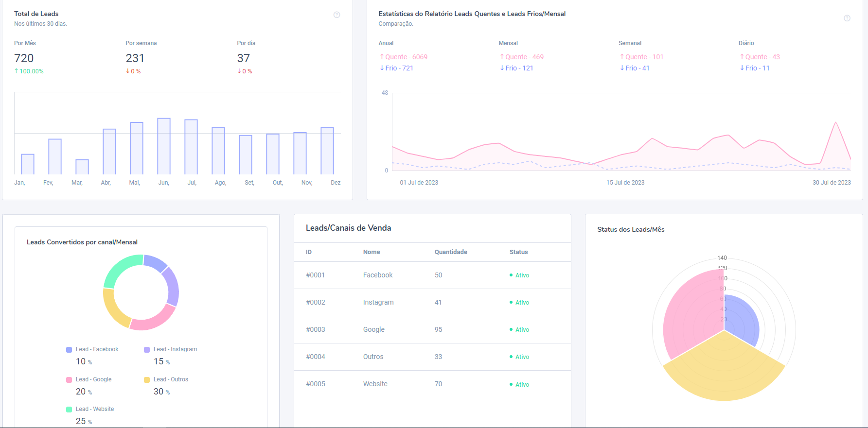Sort table by Quantidade column header
The width and height of the screenshot is (868, 428).
point(450,252)
